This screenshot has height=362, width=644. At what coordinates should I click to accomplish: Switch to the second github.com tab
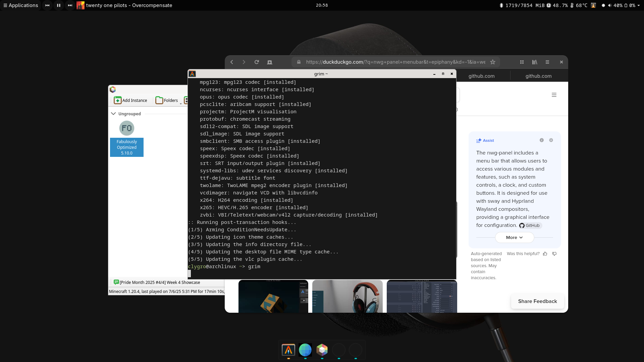tap(538, 76)
